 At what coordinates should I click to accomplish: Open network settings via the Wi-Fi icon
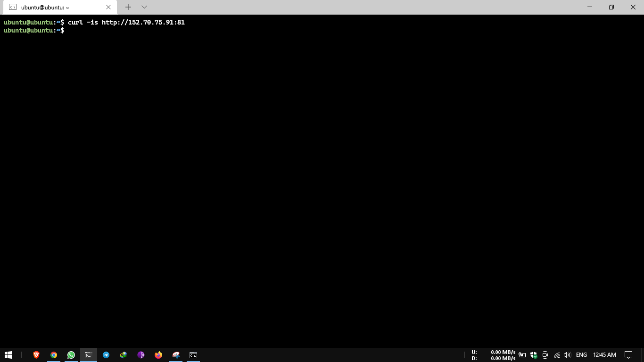[557, 355]
